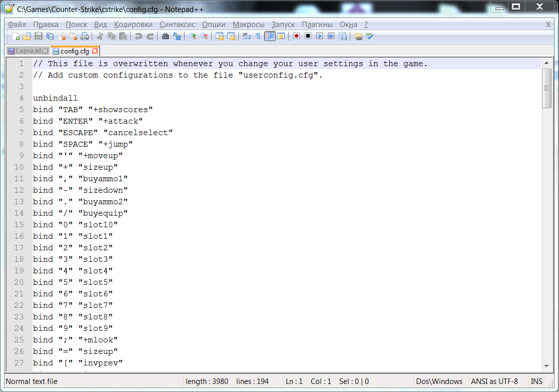The image size is (559, 392).
Task: Click the INS insert mode indicator
Action: [x=536, y=381]
